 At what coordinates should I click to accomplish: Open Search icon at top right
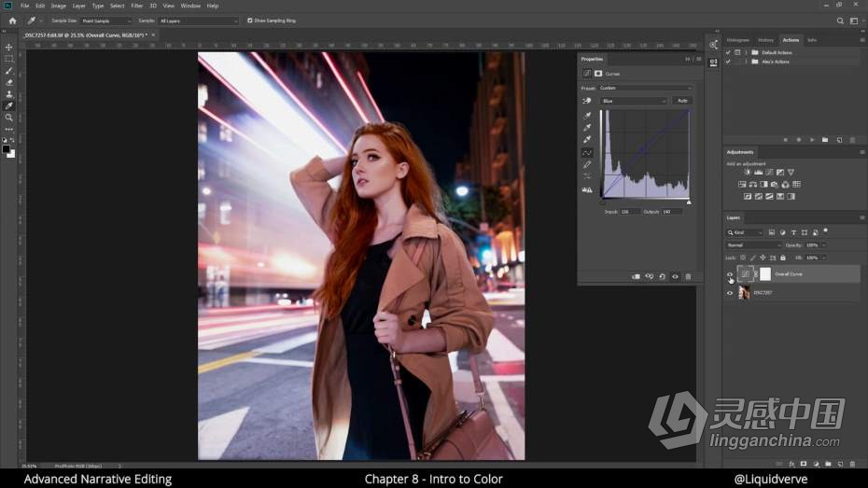tap(840, 21)
